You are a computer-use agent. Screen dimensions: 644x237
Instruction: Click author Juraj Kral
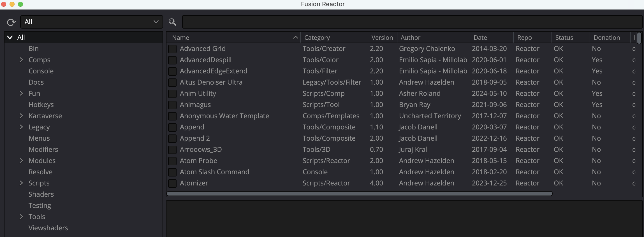pyautogui.click(x=413, y=150)
